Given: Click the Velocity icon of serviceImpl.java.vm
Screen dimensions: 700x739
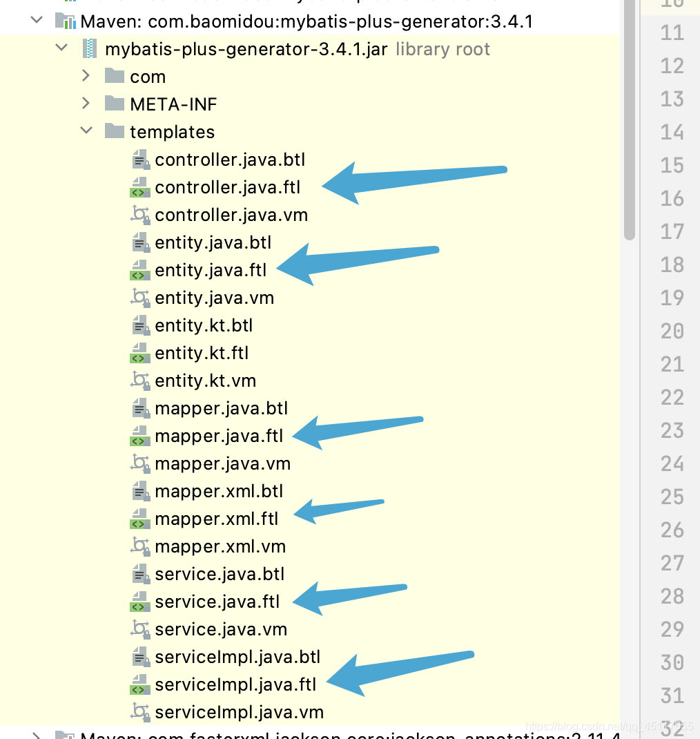Looking at the screenshot, I should pyautogui.click(x=140, y=712).
